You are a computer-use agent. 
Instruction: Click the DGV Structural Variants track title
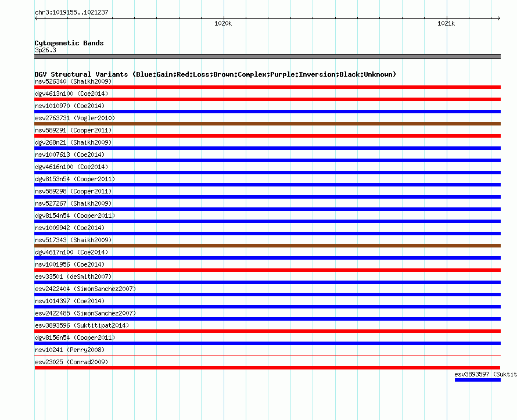(x=216, y=74)
